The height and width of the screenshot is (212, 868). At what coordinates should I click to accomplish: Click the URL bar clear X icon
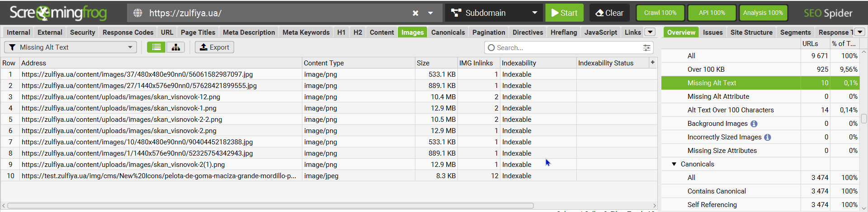click(x=415, y=13)
